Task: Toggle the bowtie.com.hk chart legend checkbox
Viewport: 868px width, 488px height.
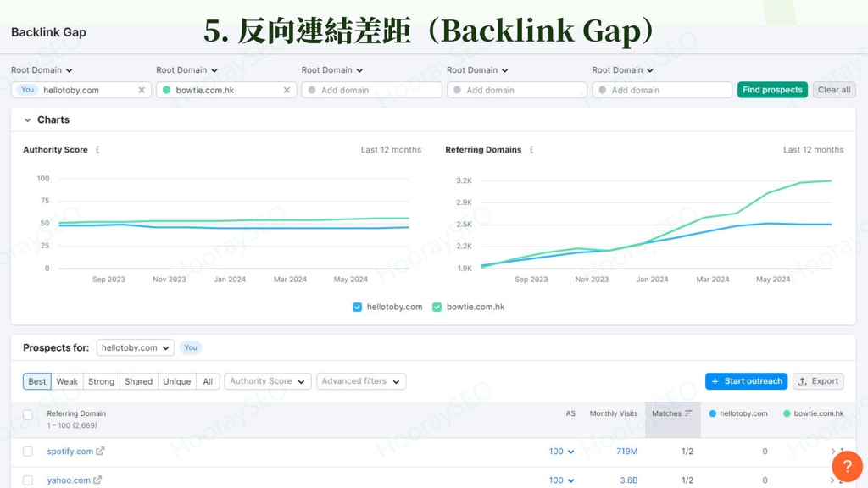Action: pos(438,308)
